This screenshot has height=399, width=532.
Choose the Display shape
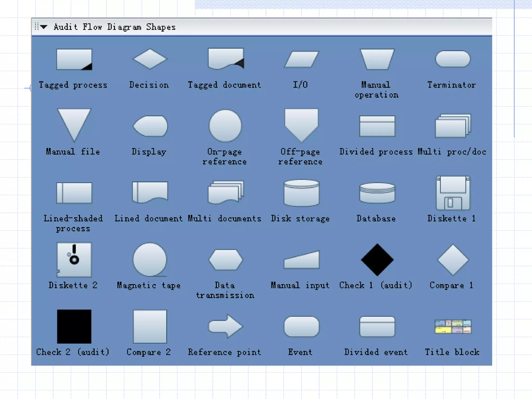[150, 126]
